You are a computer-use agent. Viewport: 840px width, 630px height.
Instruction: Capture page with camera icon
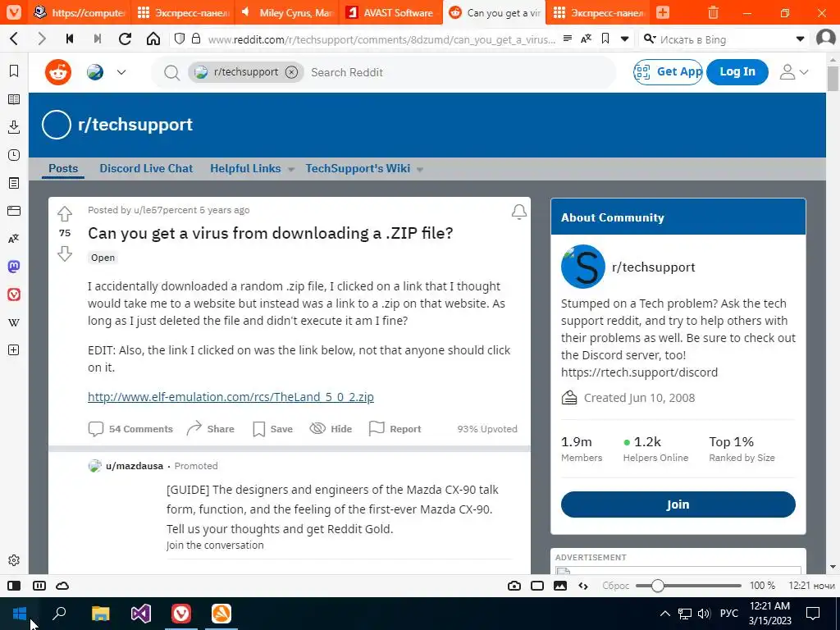pyautogui.click(x=514, y=586)
